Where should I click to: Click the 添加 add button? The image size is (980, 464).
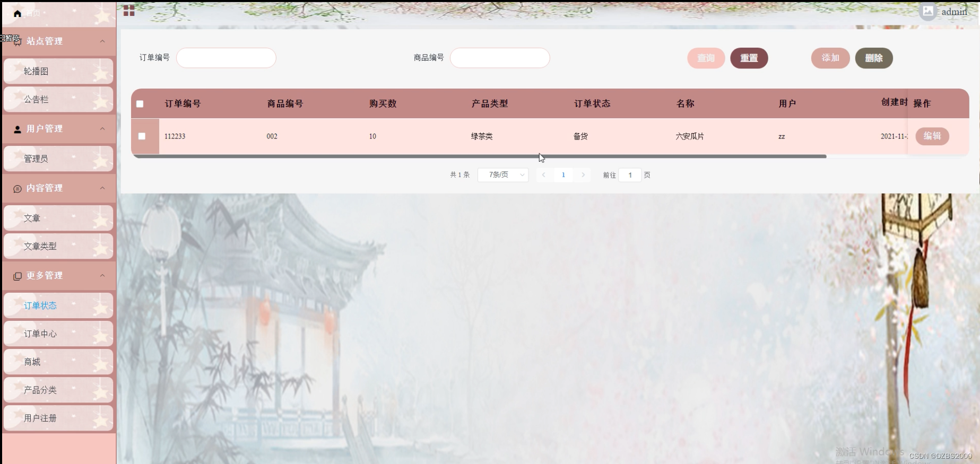point(830,58)
